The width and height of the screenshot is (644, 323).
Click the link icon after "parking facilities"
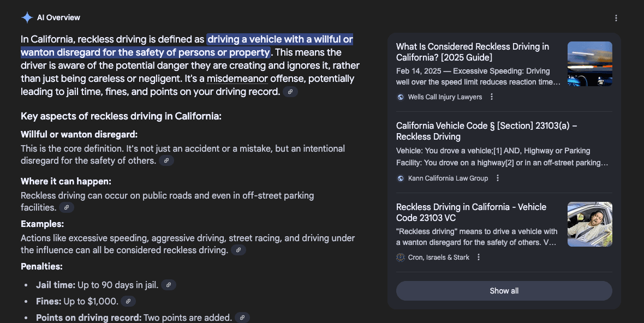pos(67,207)
